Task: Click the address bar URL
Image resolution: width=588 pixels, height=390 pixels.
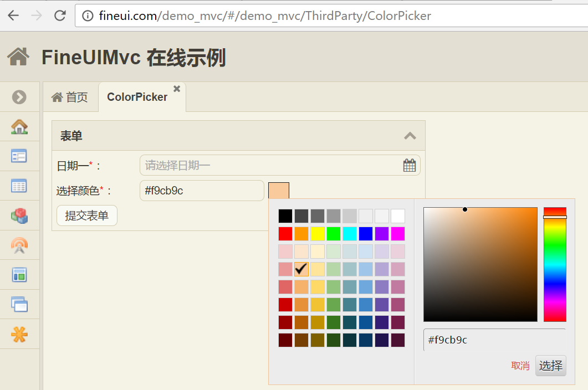Action: (x=265, y=16)
